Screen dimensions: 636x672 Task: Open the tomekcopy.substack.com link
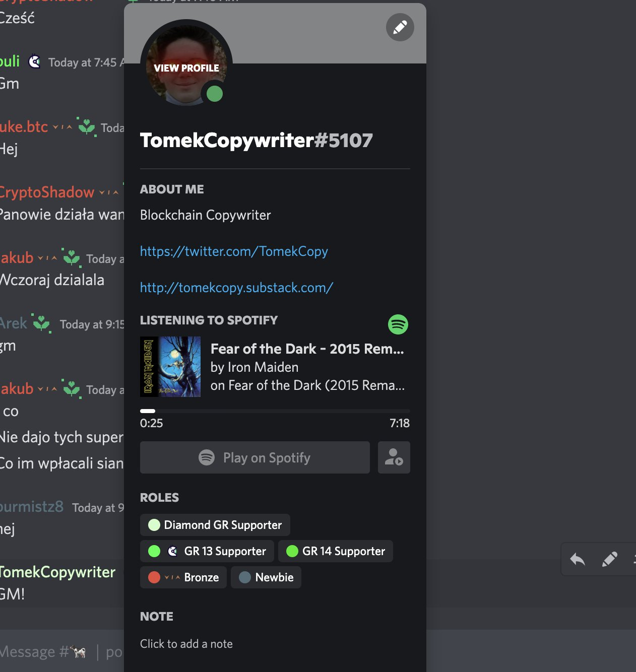[236, 288]
